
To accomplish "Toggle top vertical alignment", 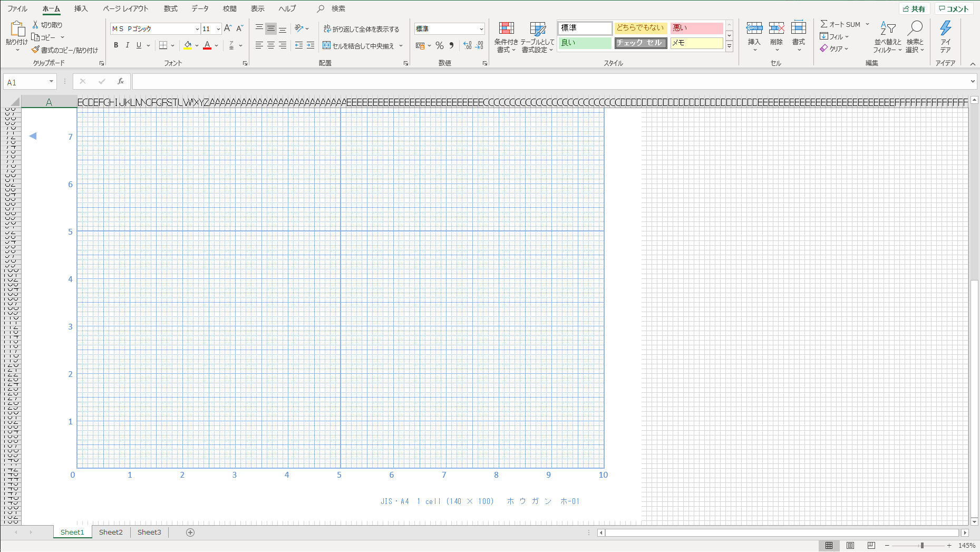I will (x=259, y=28).
